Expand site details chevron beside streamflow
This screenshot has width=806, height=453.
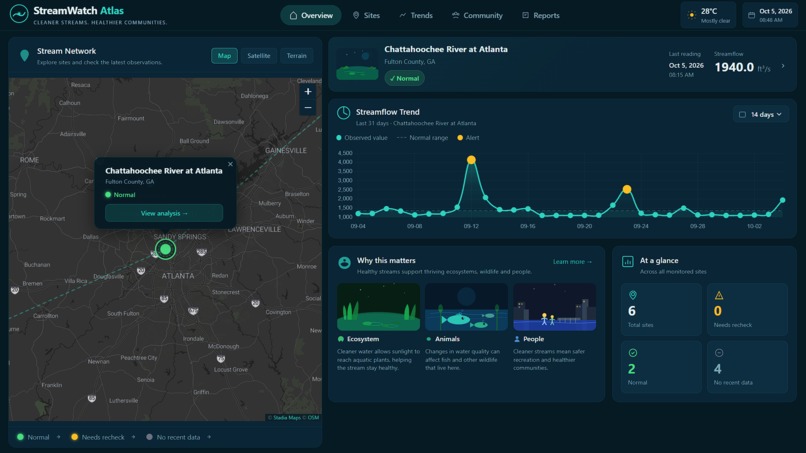tap(783, 66)
